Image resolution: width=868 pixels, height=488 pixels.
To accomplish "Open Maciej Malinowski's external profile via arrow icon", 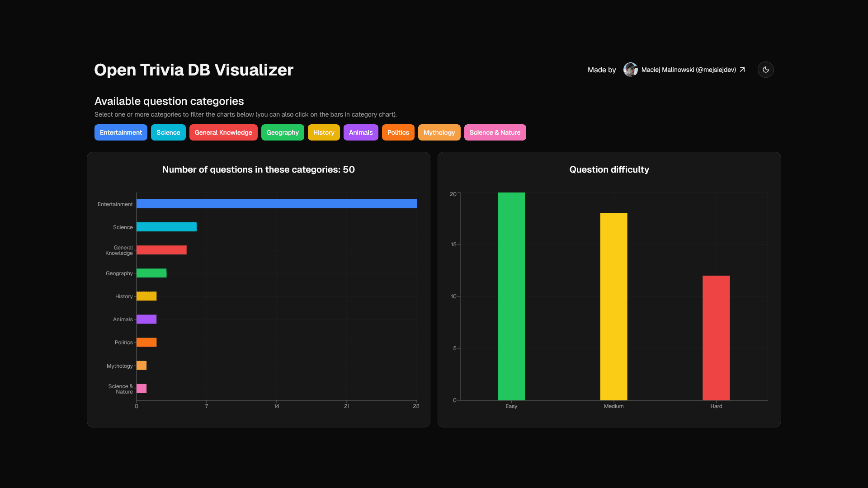I will tap(742, 70).
